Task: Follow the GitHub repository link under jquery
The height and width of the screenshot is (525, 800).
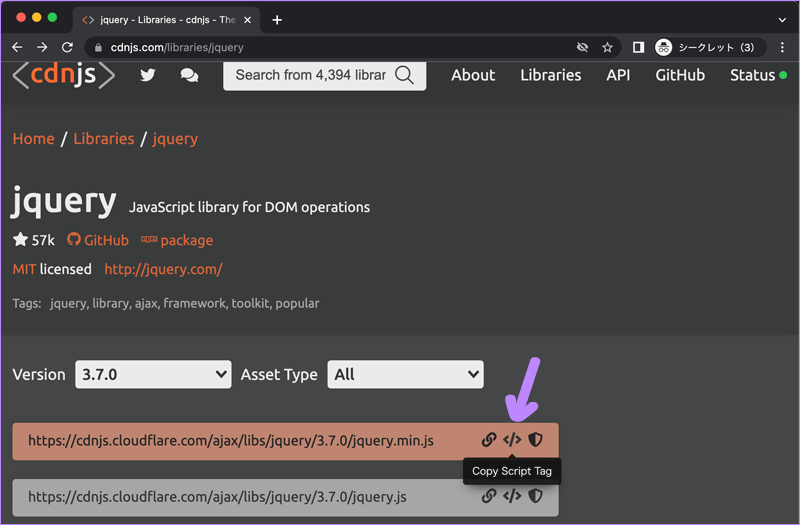Action: (x=98, y=240)
